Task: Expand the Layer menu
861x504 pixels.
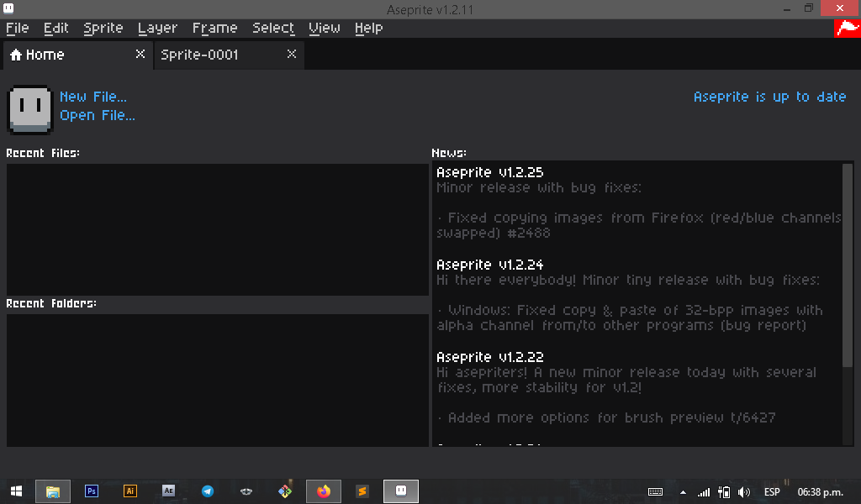Action: pos(157,28)
